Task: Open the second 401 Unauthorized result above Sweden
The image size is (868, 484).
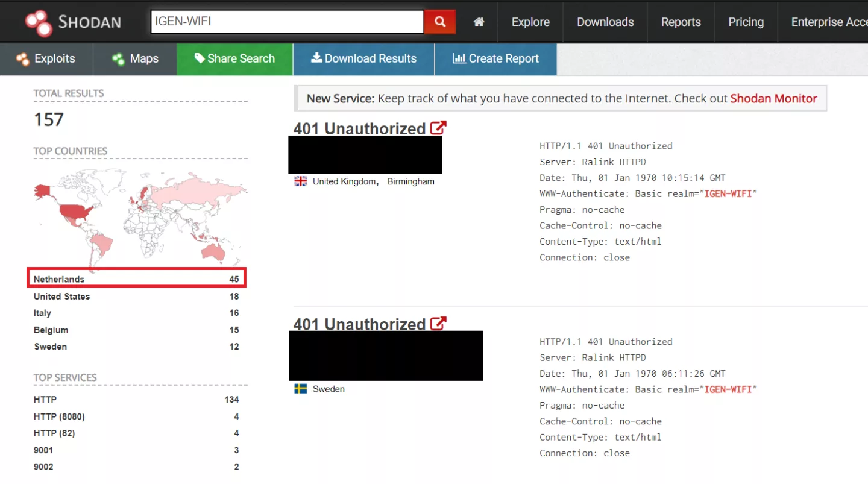Action: click(x=360, y=324)
